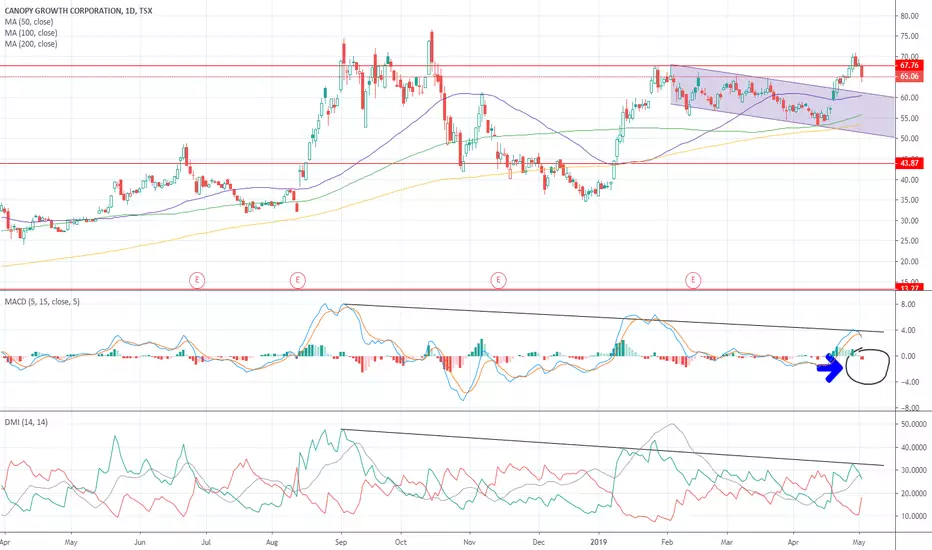
Task: Click the Nov label on time axis
Action: click(470, 542)
